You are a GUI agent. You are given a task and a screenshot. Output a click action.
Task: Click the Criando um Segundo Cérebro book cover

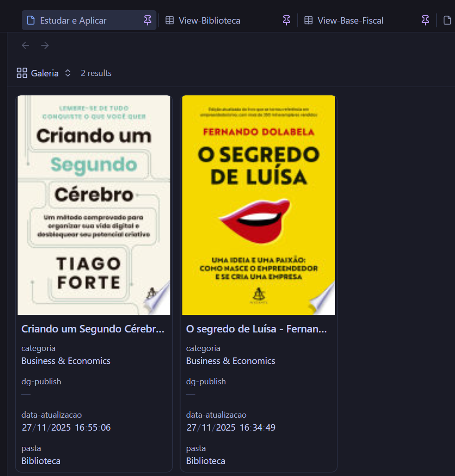pos(94,205)
